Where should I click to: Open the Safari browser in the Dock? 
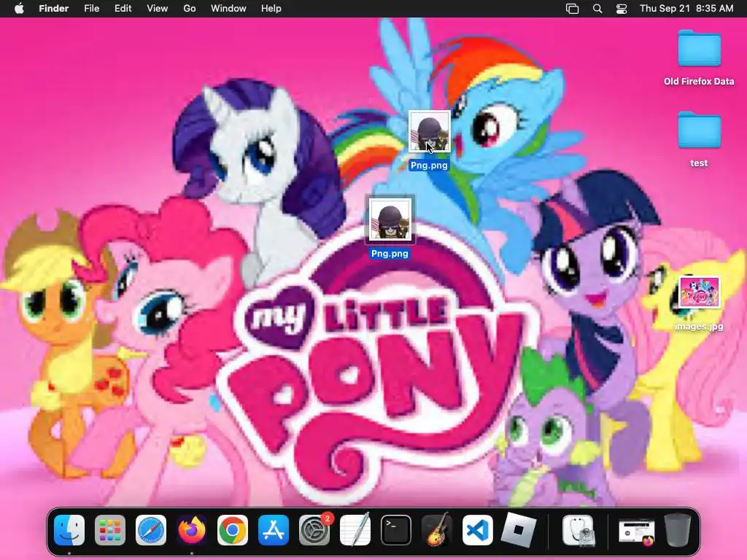[x=151, y=530]
